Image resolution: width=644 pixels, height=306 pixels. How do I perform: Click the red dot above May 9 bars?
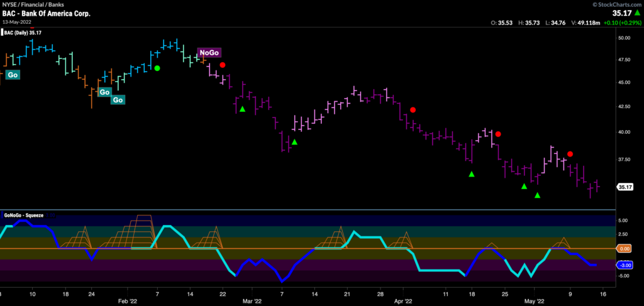(570, 154)
